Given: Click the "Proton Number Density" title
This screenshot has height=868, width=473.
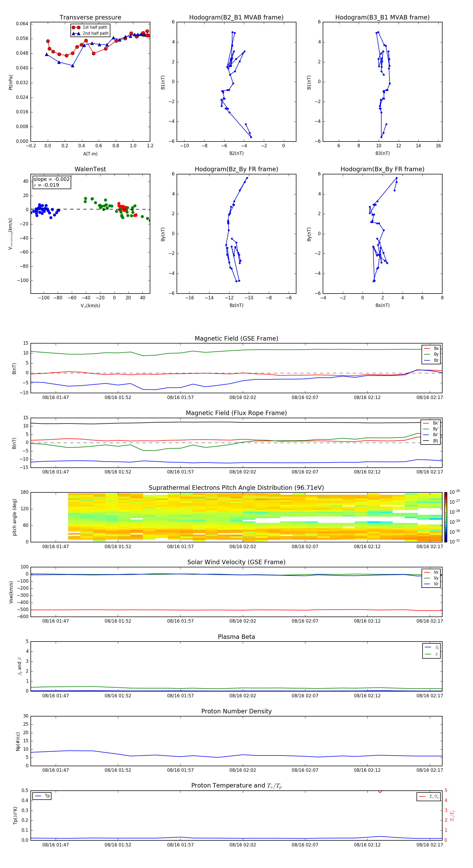Looking at the screenshot, I should pos(236,712).
